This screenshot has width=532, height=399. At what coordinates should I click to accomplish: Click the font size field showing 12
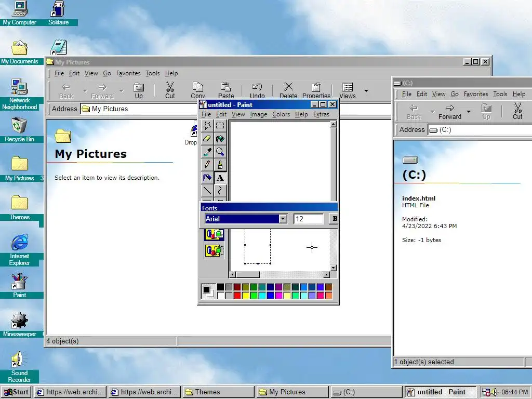click(309, 219)
